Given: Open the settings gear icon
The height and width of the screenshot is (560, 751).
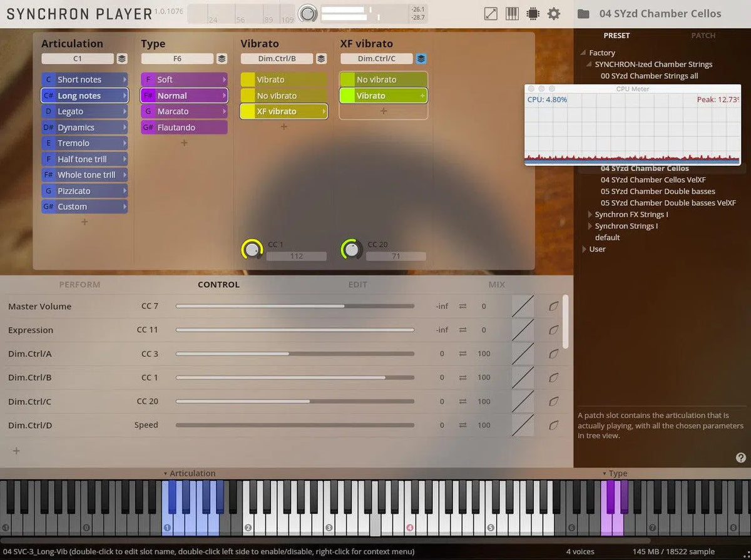Looking at the screenshot, I should point(554,14).
